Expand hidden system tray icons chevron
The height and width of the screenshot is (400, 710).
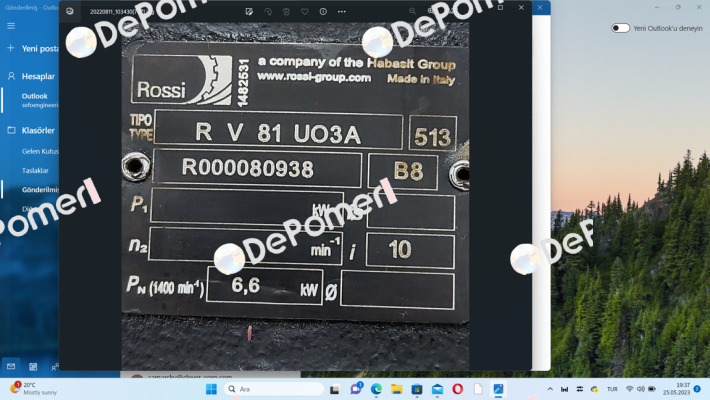click(x=550, y=389)
